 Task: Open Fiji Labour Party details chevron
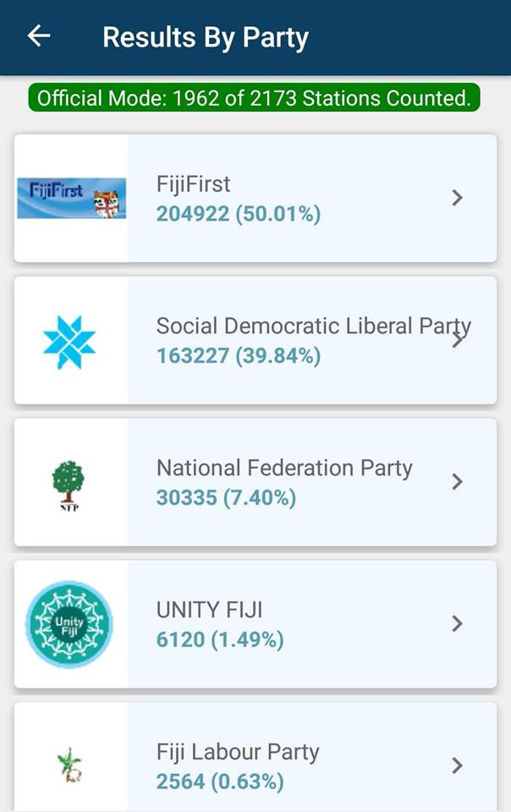click(x=457, y=765)
